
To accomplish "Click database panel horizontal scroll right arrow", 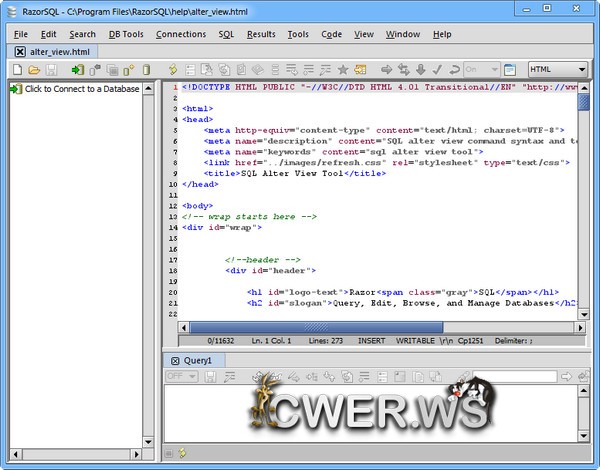I will coord(136,454).
